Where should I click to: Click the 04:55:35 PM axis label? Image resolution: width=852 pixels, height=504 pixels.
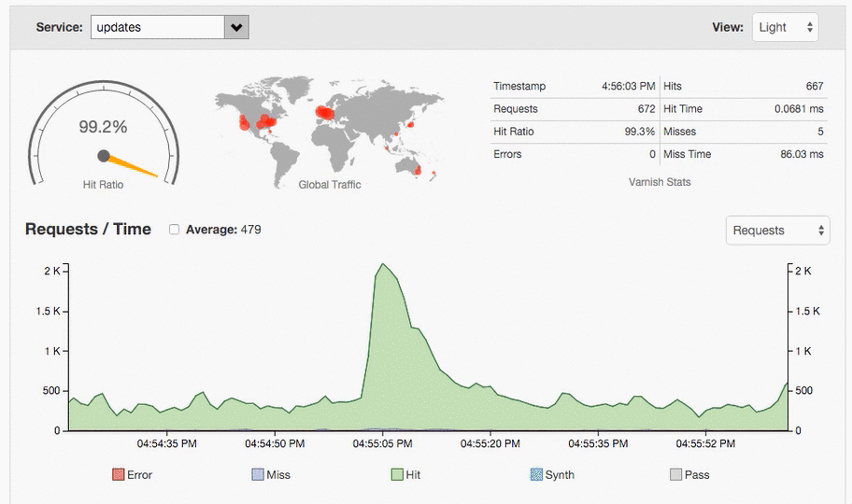pos(598,443)
